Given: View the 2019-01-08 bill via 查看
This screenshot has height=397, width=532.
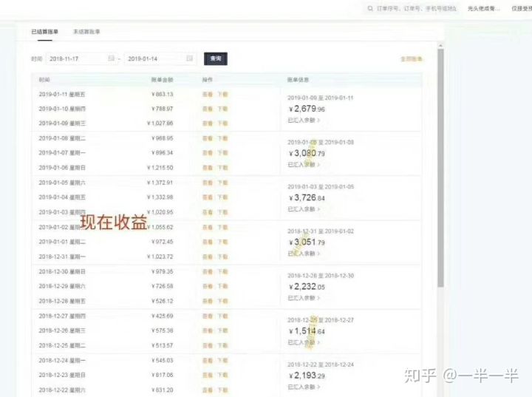Looking at the screenshot, I should (x=208, y=138).
